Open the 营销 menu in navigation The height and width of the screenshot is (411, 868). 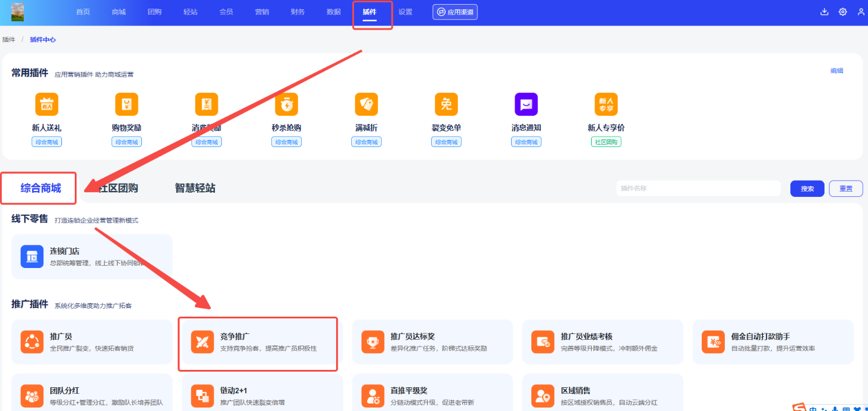point(262,12)
